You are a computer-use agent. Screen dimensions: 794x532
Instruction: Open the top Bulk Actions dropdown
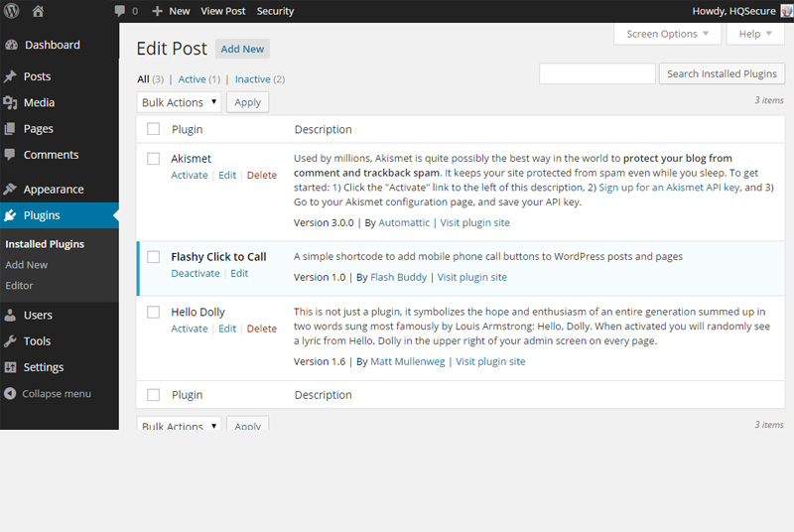click(179, 102)
